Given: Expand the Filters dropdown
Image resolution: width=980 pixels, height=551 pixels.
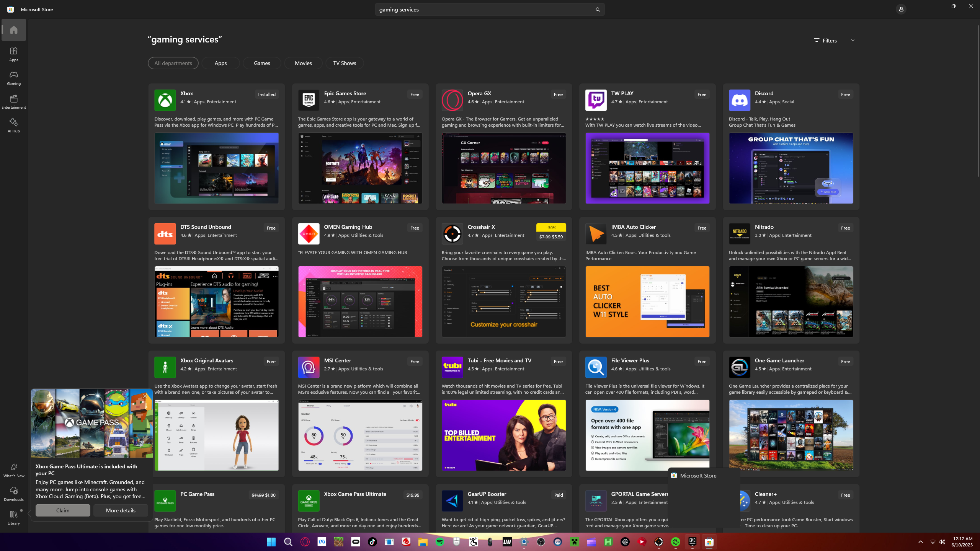Looking at the screenshot, I should pyautogui.click(x=829, y=41).
